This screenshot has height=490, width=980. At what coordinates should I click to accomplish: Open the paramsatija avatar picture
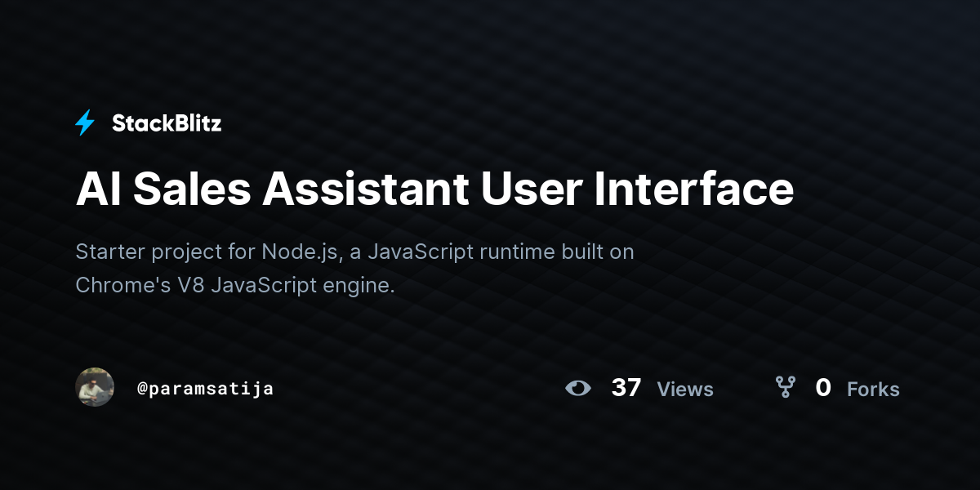point(95,387)
